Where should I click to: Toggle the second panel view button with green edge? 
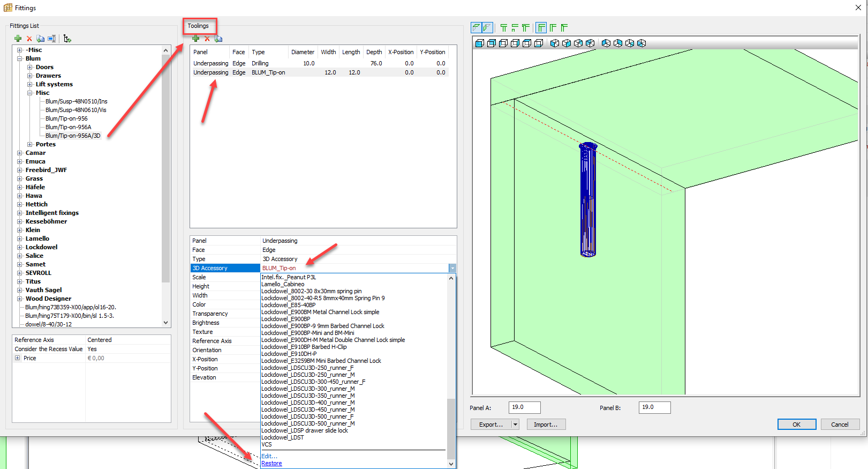[487, 28]
